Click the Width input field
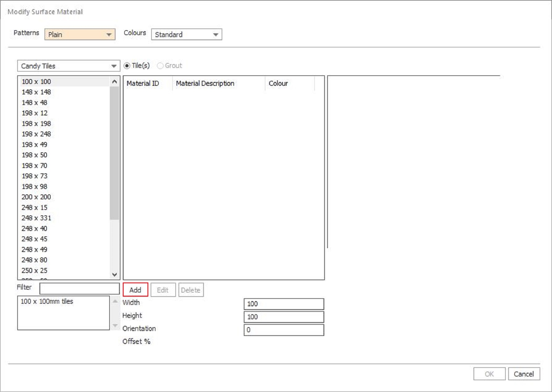 (x=284, y=304)
